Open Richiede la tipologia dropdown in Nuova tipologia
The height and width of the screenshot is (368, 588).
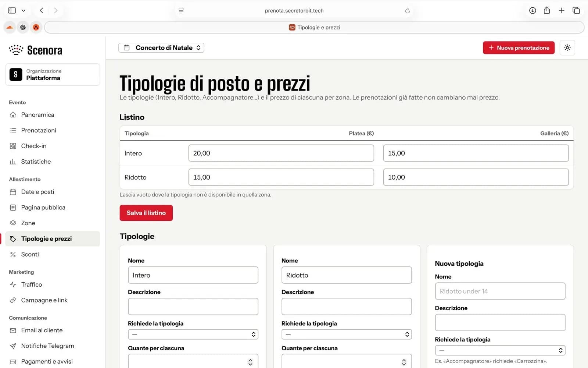pos(500,350)
